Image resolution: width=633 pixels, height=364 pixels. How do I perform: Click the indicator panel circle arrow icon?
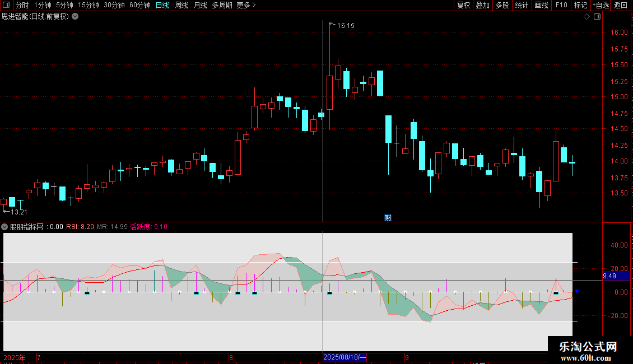coord(4,227)
